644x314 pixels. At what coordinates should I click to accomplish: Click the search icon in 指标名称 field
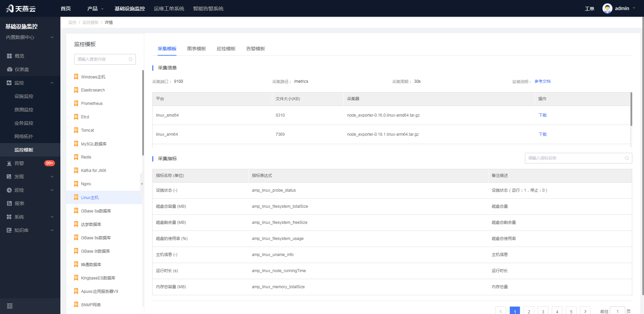point(627,158)
